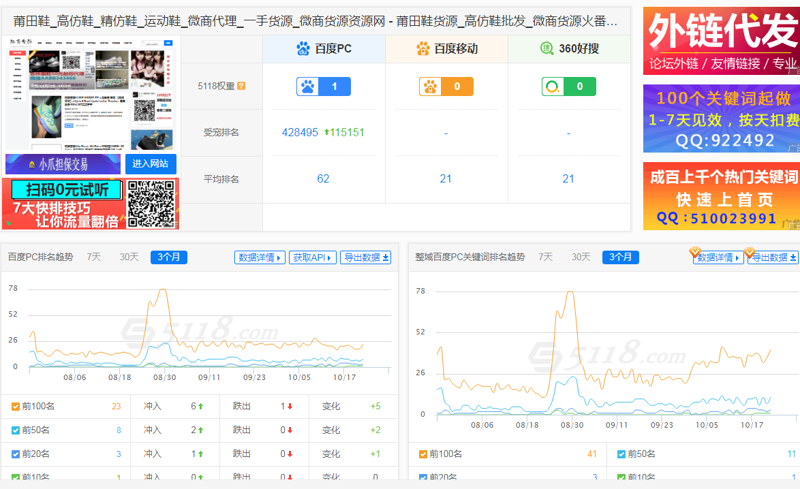Click the up arrow next to 冲入 2
The image size is (800, 489).
point(201,430)
